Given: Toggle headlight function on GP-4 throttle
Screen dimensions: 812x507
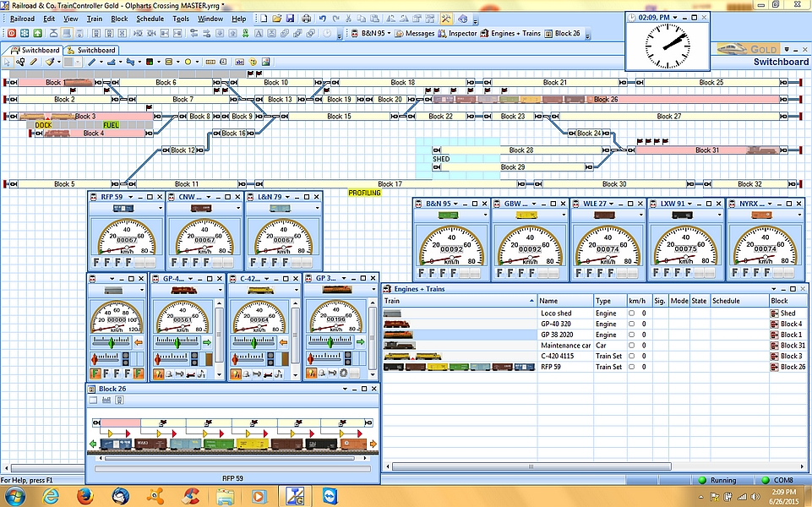Looking at the screenshot, I should pos(158,373).
